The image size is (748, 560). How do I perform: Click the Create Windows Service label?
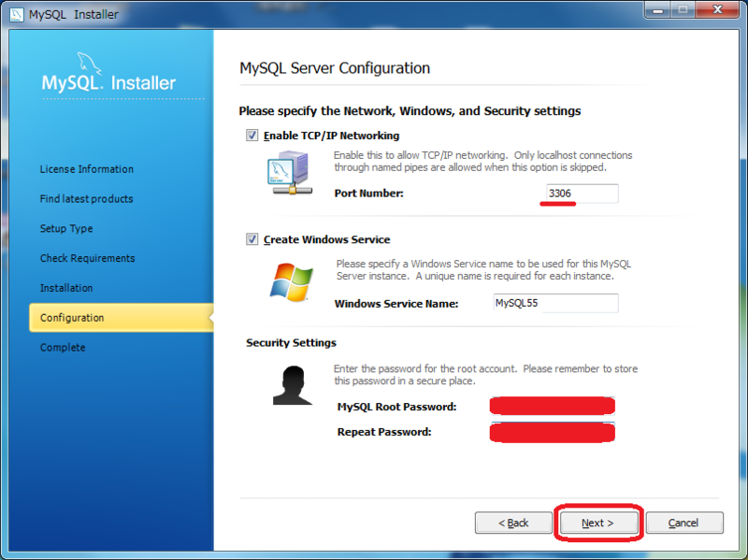326,239
